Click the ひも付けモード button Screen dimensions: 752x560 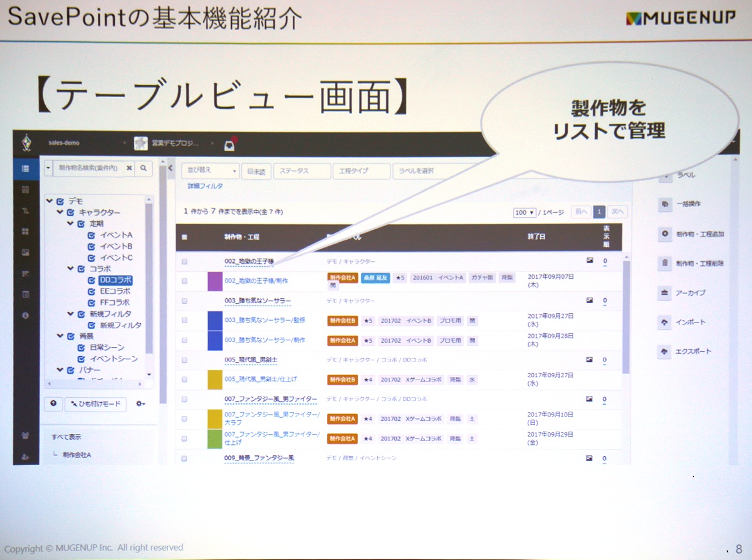coord(95,404)
